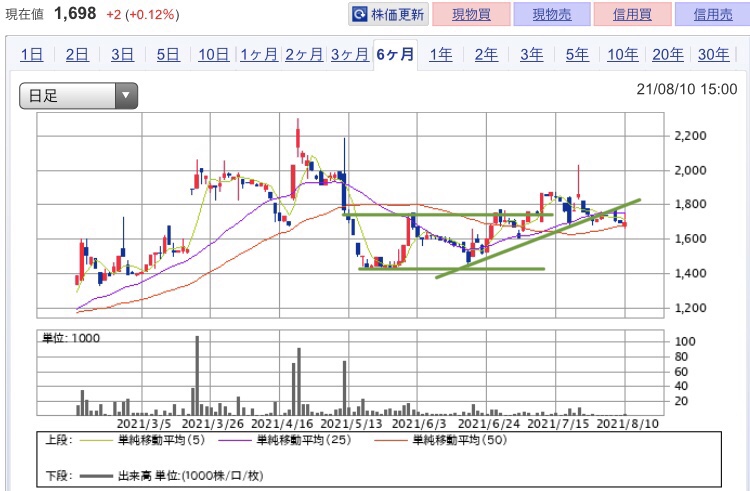Viewport: 750px width, 491px height.
Task: Switch to the 2ヶ月 chart period
Action: tap(304, 55)
